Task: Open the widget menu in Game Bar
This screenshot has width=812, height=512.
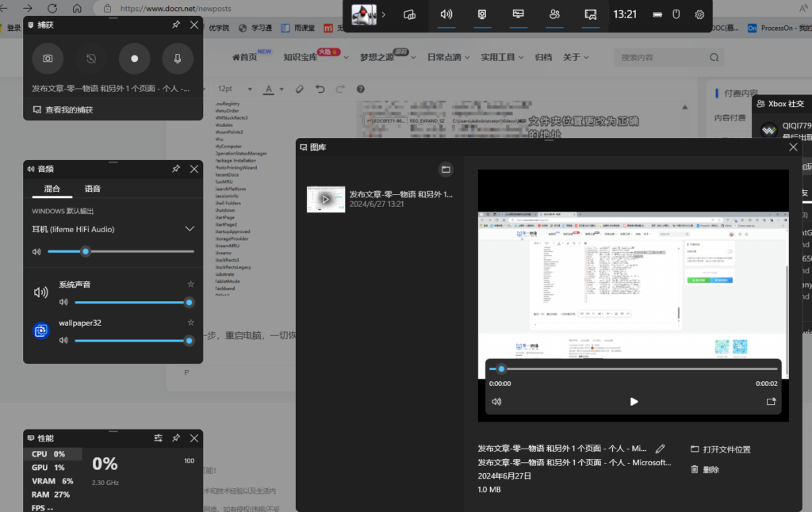Action: coord(409,14)
